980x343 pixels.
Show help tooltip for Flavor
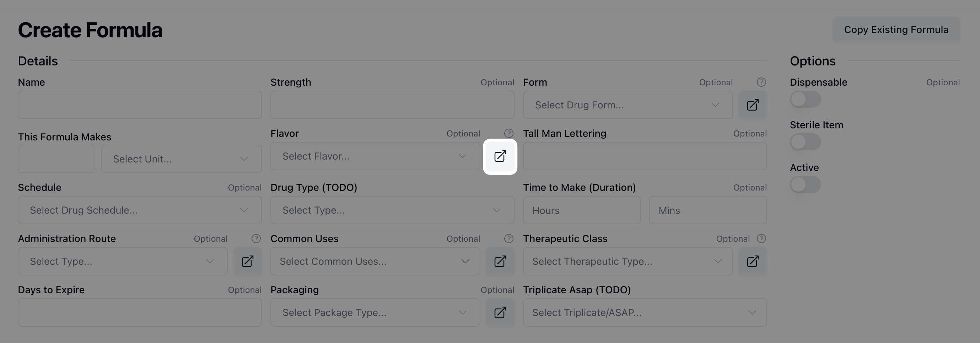[508, 133]
